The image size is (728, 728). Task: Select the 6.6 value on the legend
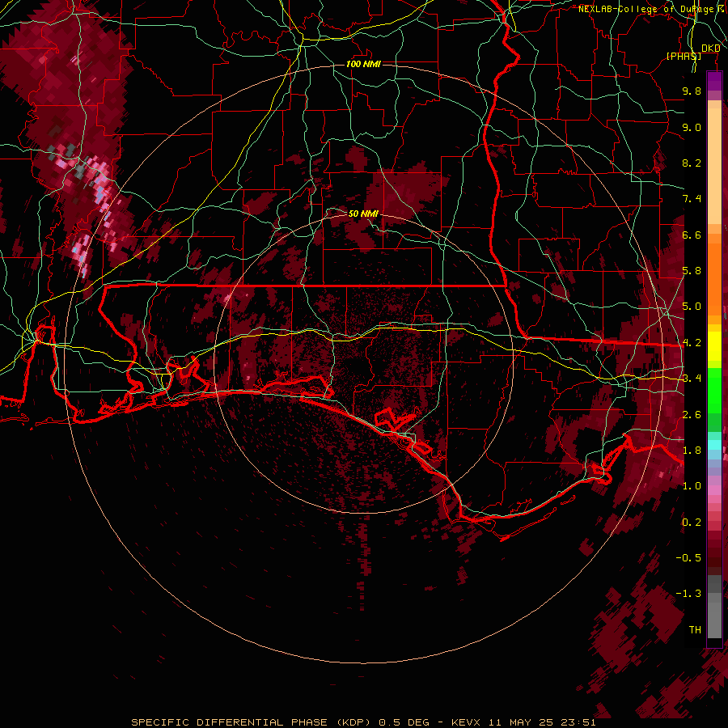[x=692, y=235]
